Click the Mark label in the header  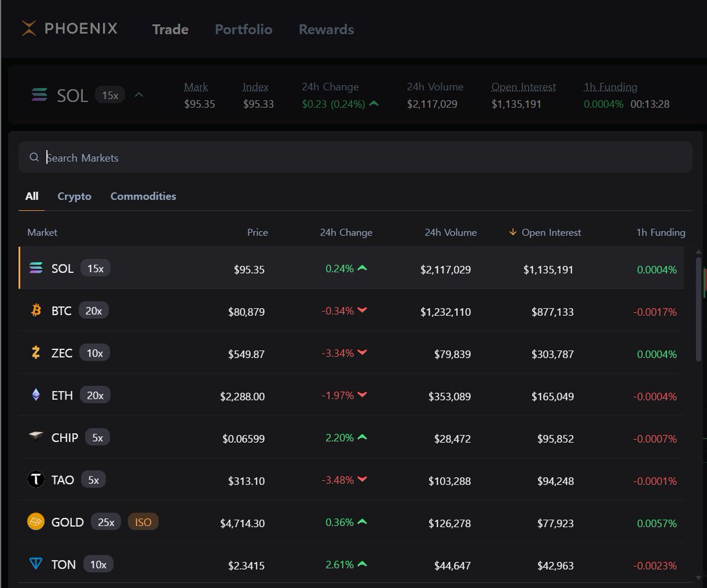tap(196, 87)
